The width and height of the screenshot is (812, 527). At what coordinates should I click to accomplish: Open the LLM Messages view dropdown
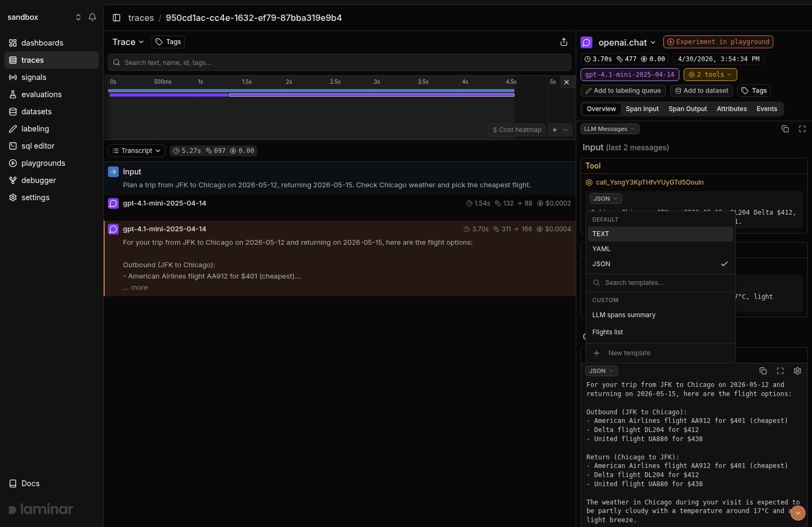[x=610, y=129]
